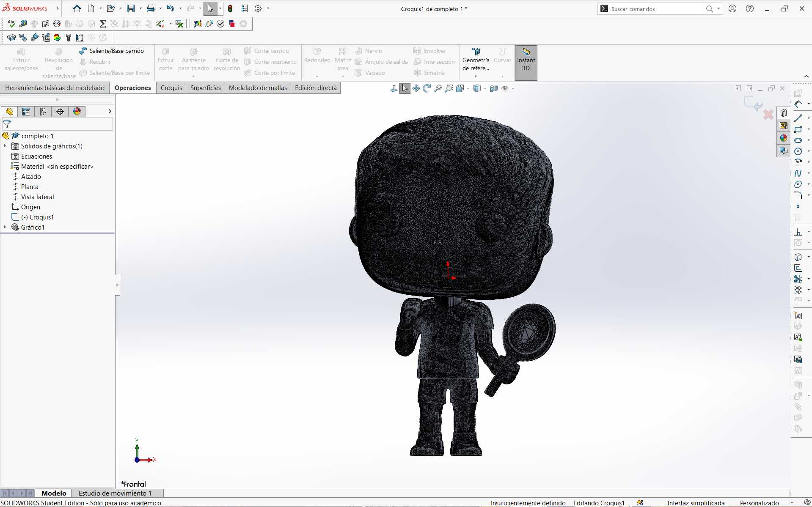Select the FeatureManager design tree tab
The height and width of the screenshot is (507, 812).
point(9,111)
